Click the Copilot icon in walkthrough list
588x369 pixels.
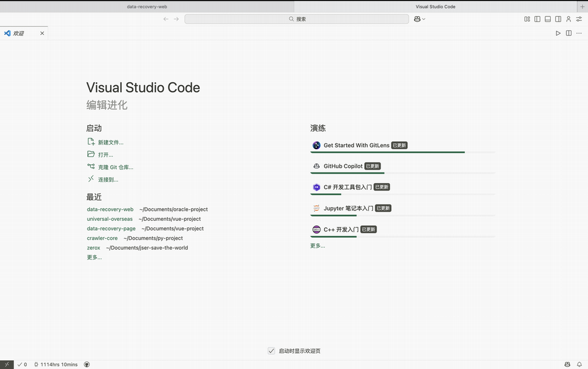(x=316, y=166)
